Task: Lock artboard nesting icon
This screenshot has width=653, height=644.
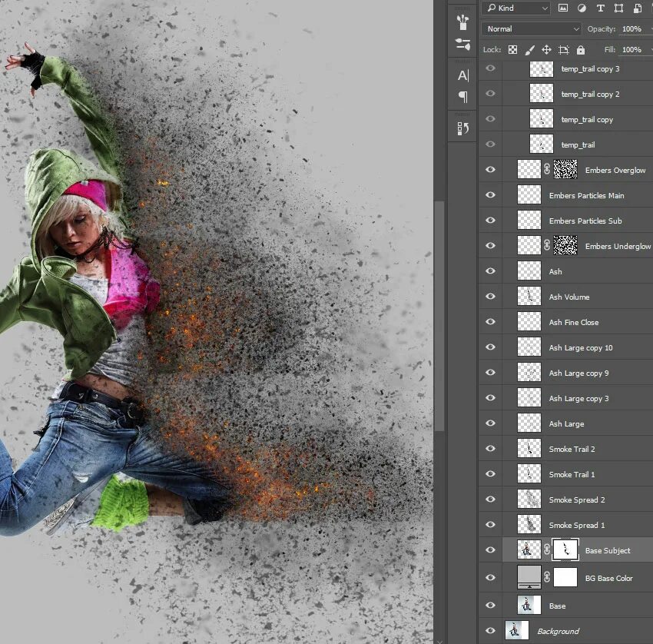Action: (x=563, y=50)
